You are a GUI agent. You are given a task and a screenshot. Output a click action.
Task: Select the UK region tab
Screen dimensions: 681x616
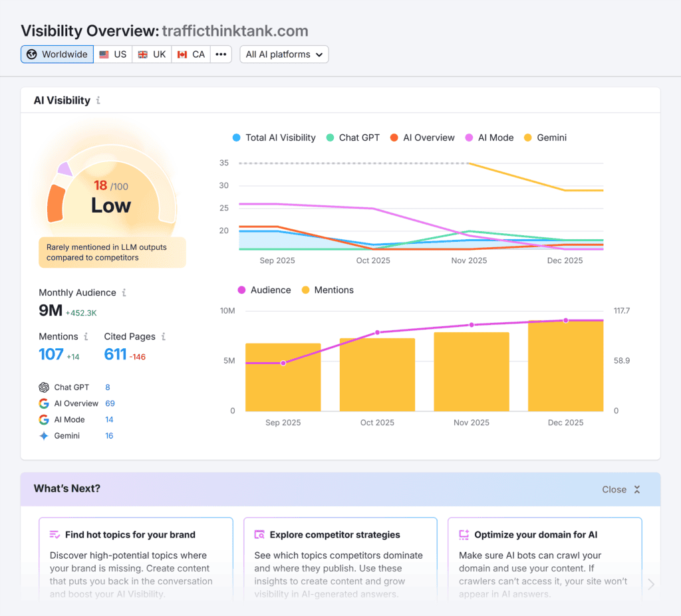[x=152, y=54]
